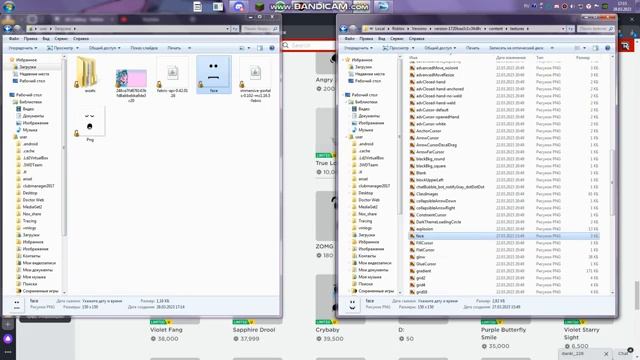
Task: Open Файл menu in left Explorer window
Action: pos(13,38)
